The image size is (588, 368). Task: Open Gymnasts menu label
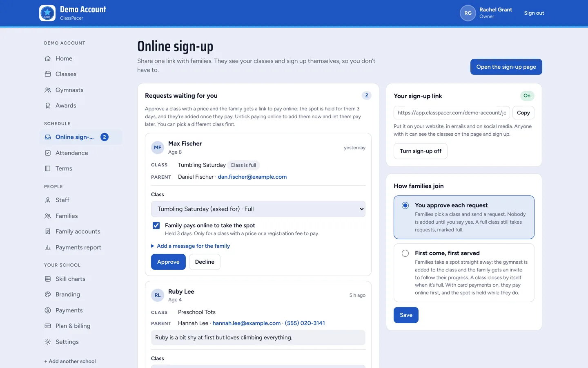(x=69, y=90)
